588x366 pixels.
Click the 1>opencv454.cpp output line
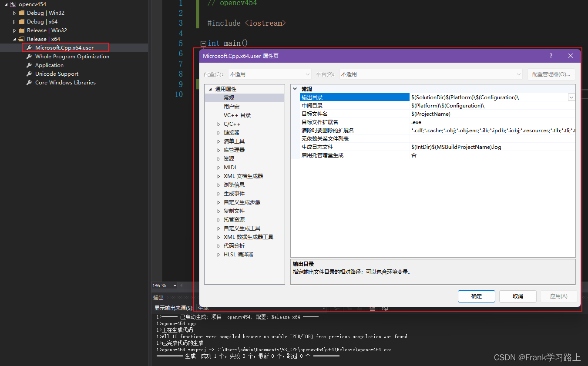pos(176,324)
